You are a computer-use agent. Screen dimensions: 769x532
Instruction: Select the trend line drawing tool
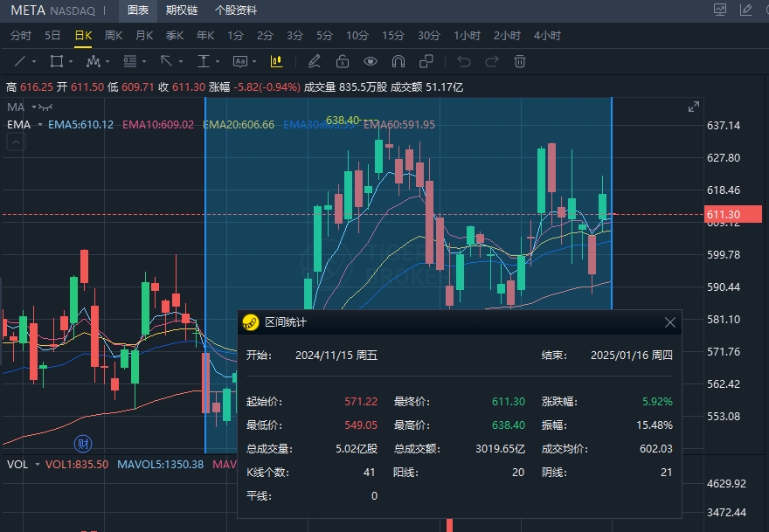(x=20, y=61)
